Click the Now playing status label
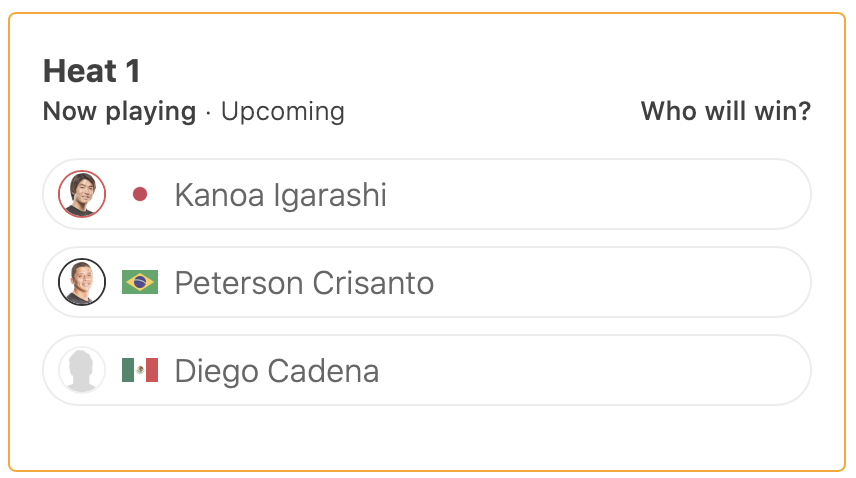856x478 pixels. coord(119,111)
